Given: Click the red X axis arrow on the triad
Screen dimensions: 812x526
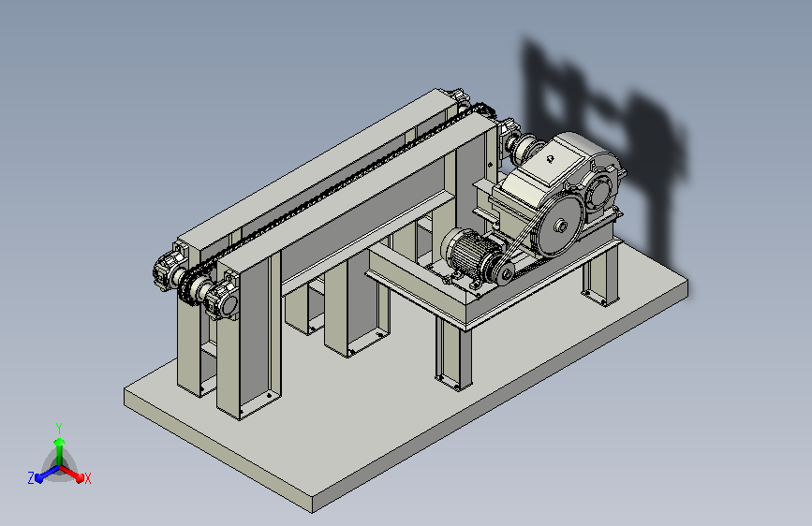Looking at the screenshot, I should pos(72,474).
